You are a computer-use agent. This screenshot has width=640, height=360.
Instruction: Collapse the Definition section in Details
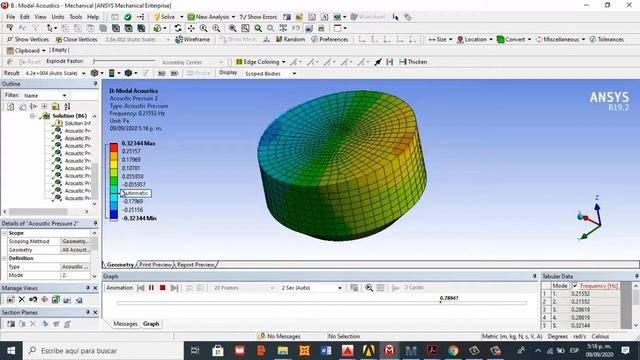[x=4, y=258]
